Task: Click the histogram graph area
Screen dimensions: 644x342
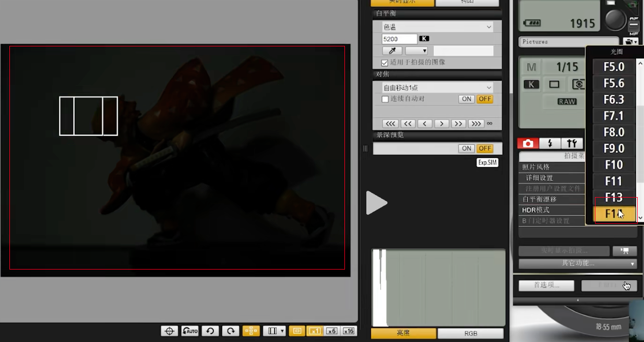Action: [438, 288]
